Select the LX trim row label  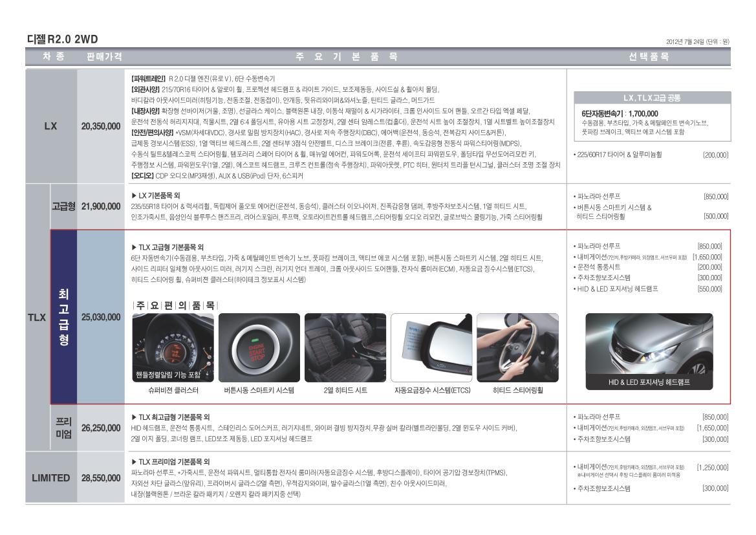[51, 127]
